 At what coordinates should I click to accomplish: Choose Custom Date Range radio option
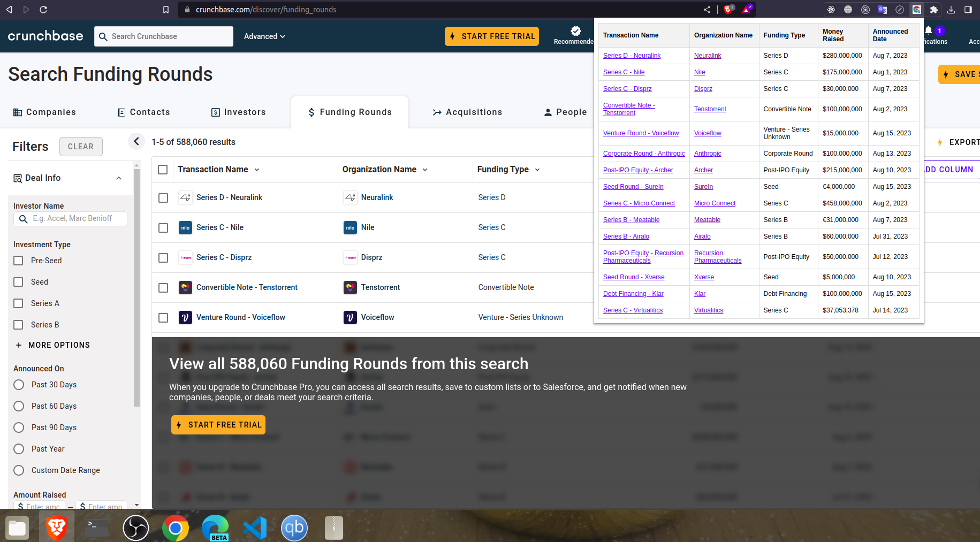point(19,470)
